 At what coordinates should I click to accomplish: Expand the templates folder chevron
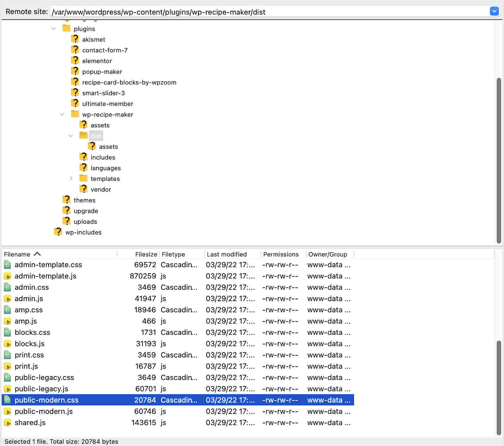coord(71,179)
